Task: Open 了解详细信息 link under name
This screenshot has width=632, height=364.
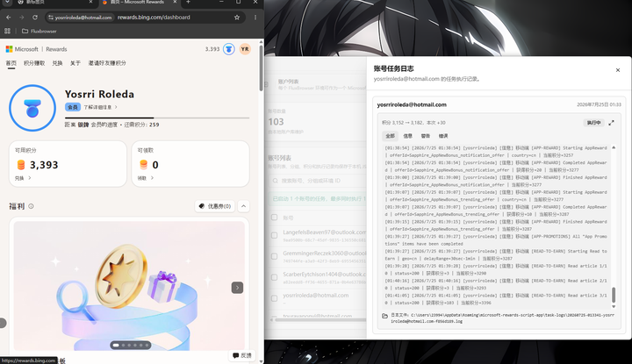Action: pyautogui.click(x=100, y=107)
